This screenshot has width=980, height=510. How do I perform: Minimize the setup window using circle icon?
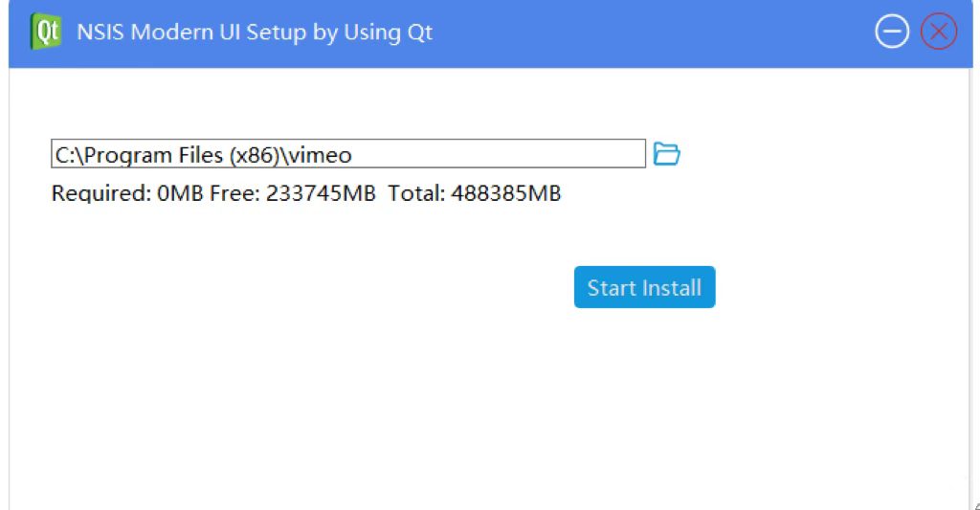(892, 32)
